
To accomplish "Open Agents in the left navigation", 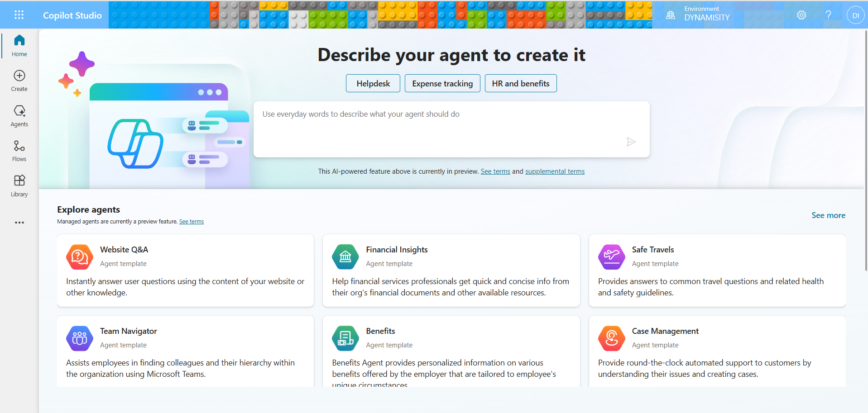I will pos(19,116).
